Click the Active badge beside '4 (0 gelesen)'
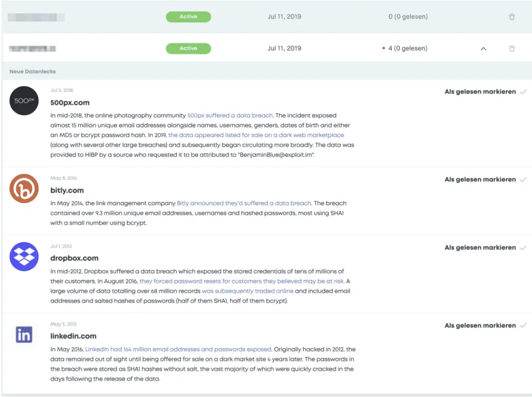The width and height of the screenshot is (532, 397). tap(188, 49)
